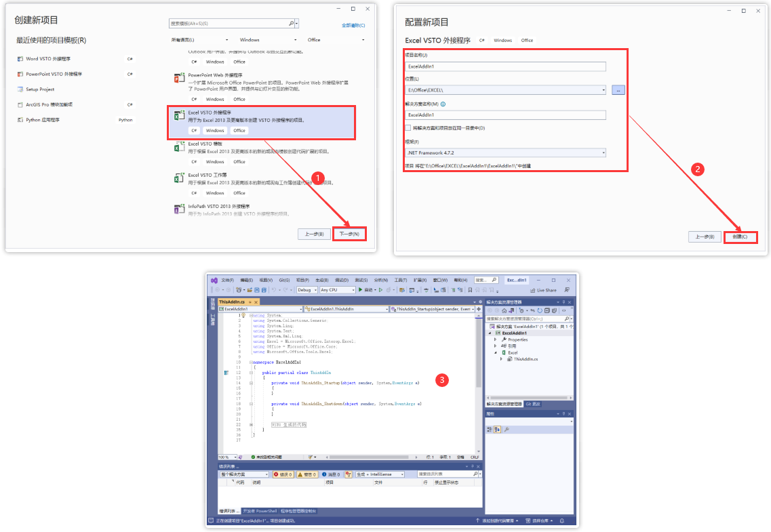Click the solution name input field
This screenshot has height=532, width=771.
[x=505, y=115]
